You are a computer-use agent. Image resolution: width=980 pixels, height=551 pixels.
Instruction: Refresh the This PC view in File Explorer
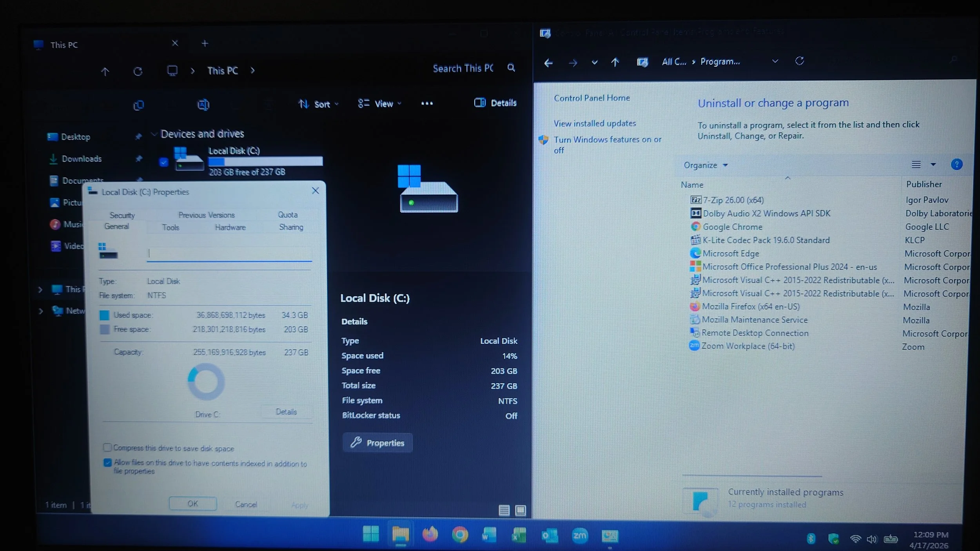coord(138,72)
